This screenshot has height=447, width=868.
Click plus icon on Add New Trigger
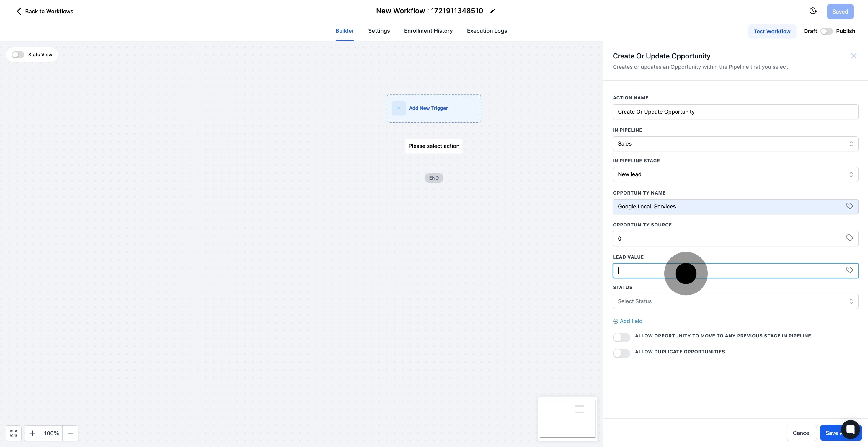(x=399, y=108)
